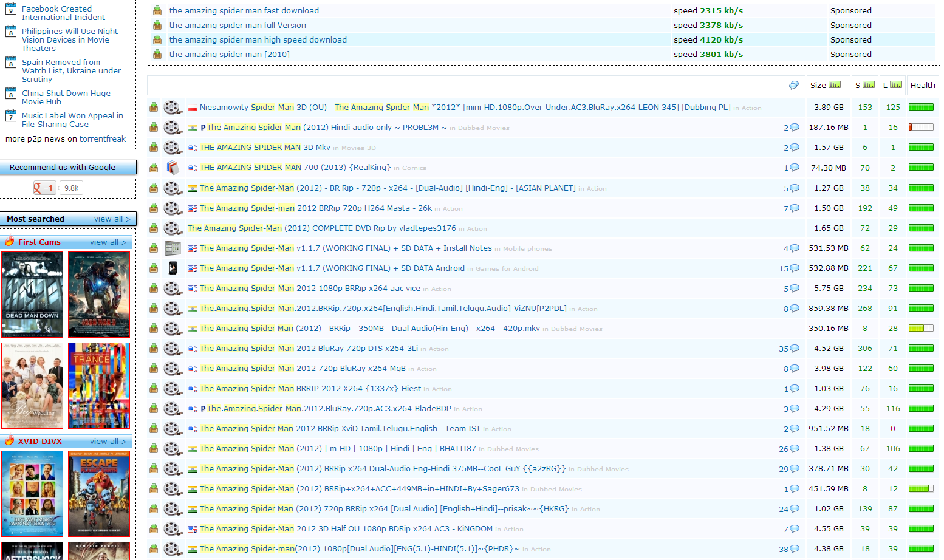This screenshot has width=944, height=560.
Task: Click the Indian flag on the ASIAN PLANET torrent
Action: (x=193, y=188)
